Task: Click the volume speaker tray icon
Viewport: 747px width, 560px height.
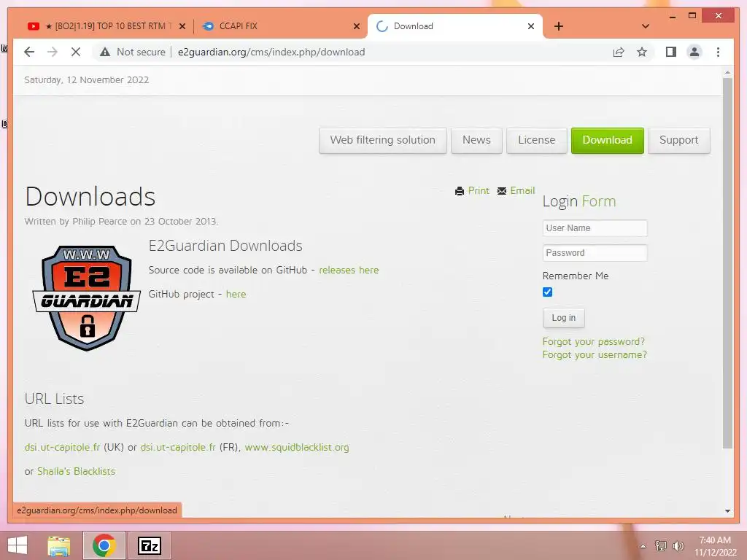Action: coord(678,546)
